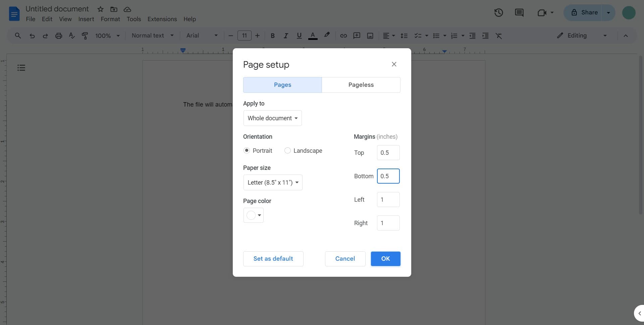Screen dimensions: 644x325
Task: Star the Untitled document
Action: coord(100,9)
